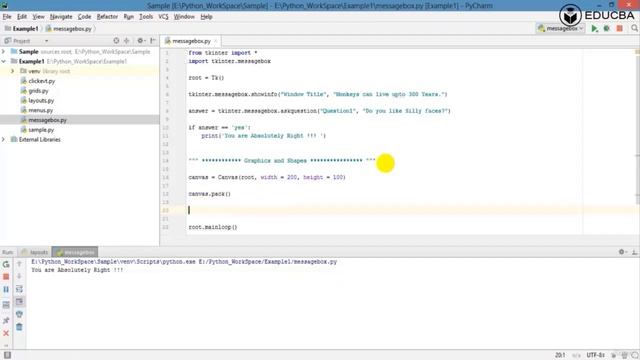
Task: Run messagebox with the green play button
Action: point(594,29)
